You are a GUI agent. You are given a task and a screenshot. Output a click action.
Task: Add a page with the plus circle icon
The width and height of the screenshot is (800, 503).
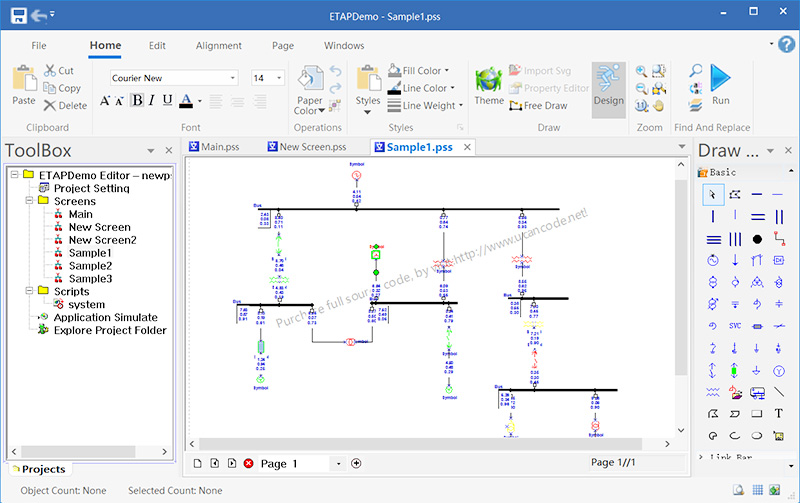(356, 463)
